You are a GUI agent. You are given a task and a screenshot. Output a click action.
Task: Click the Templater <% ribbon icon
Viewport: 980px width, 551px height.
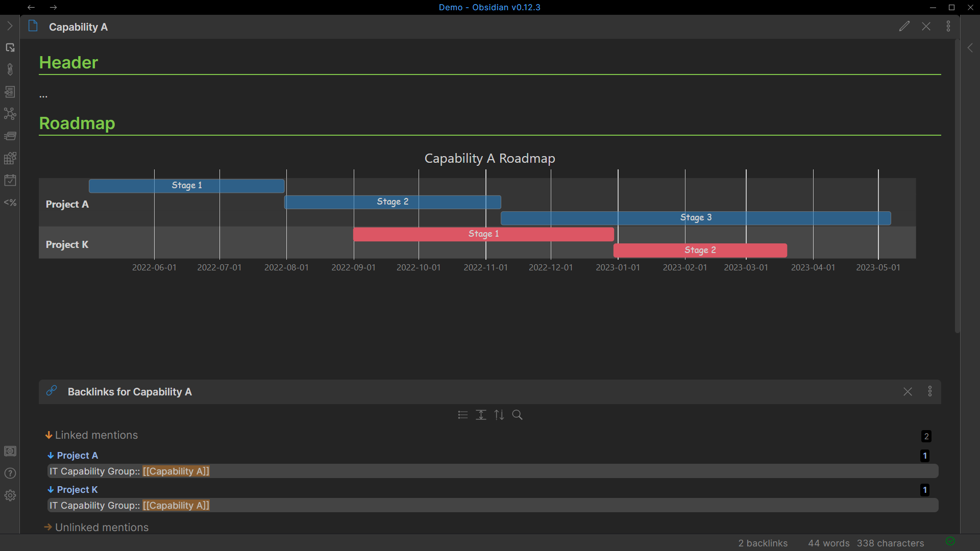[x=10, y=203]
